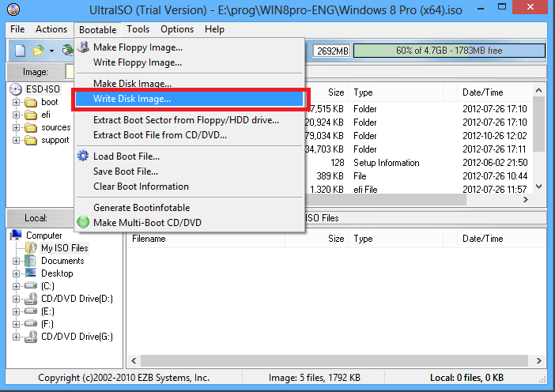Click up arrow of image list scrollbar
Screen dimensions: 555x392
click(538, 91)
